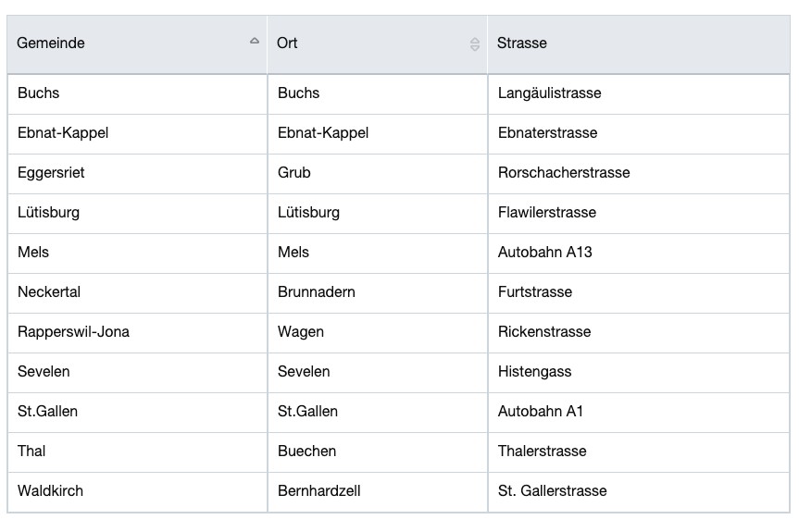
Task: Click Bernhardzell in Waldkirch row
Action: coord(378,492)
